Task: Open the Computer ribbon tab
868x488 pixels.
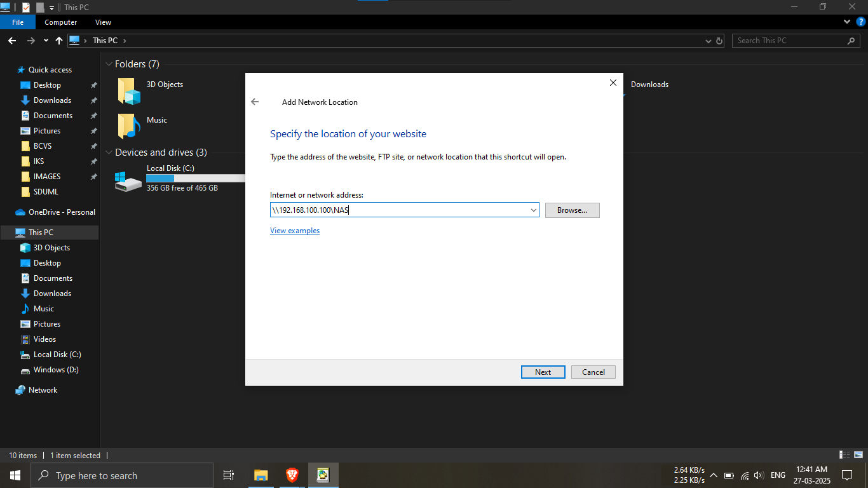Action: tap(60, 22)
